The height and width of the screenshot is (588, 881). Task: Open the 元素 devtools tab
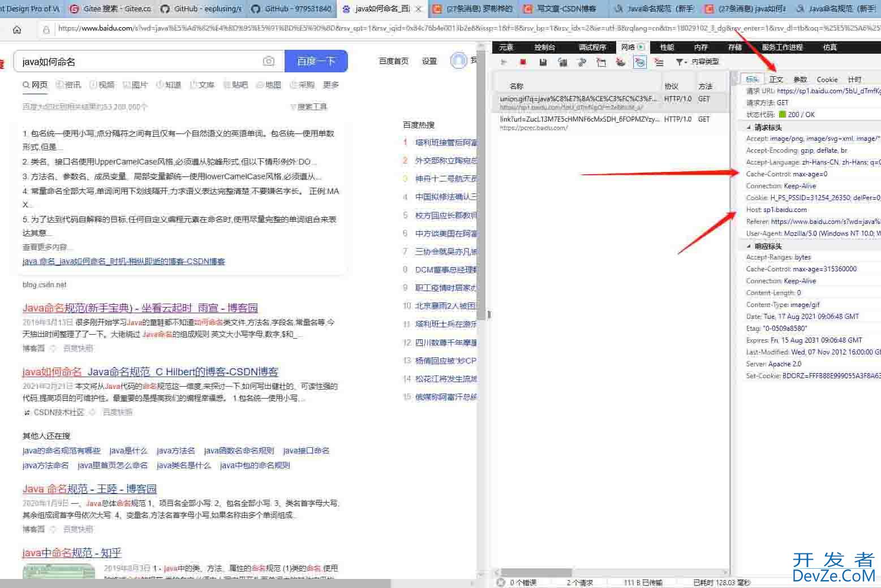[506, 47]
